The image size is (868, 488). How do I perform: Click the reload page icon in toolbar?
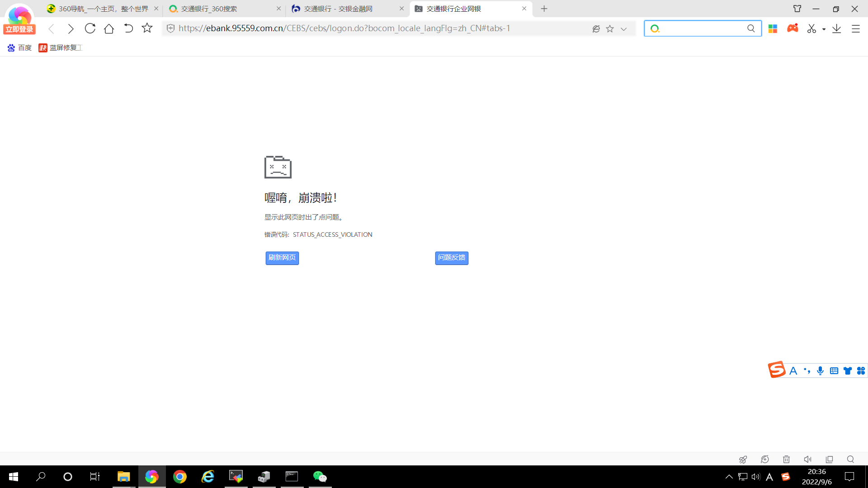point(90,28)
